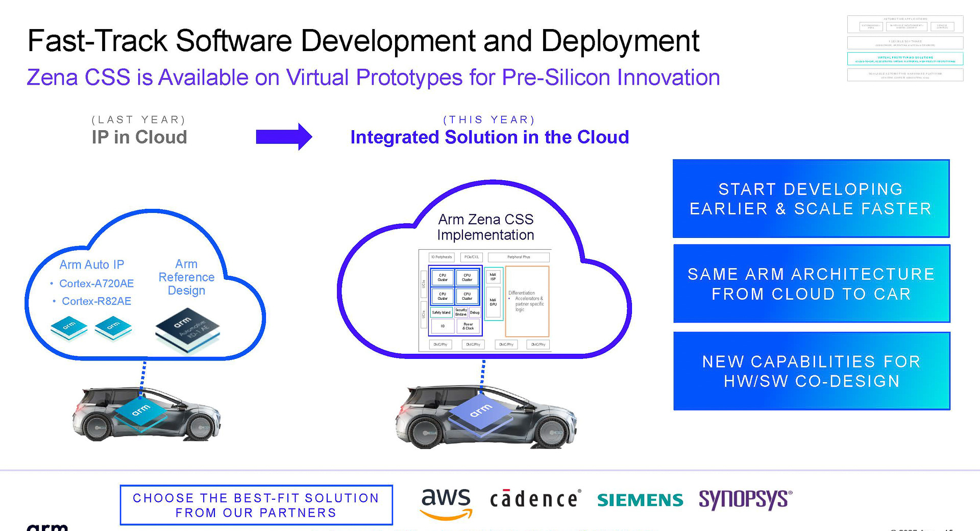Click the Synopsys partner logo

click(x=745, y=499)
